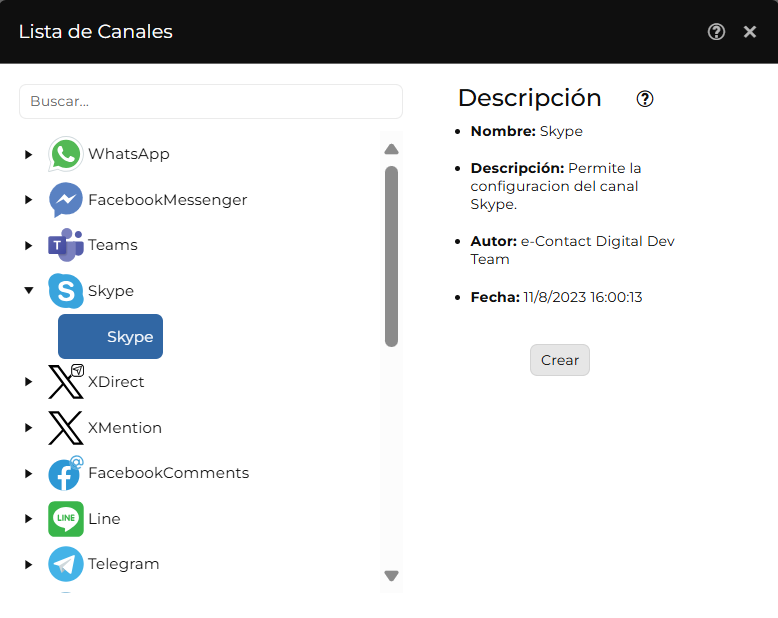The width and height of the screenshot is (778, 618).
Task: Click the FacebookComments channel icon
Action: 65,473
